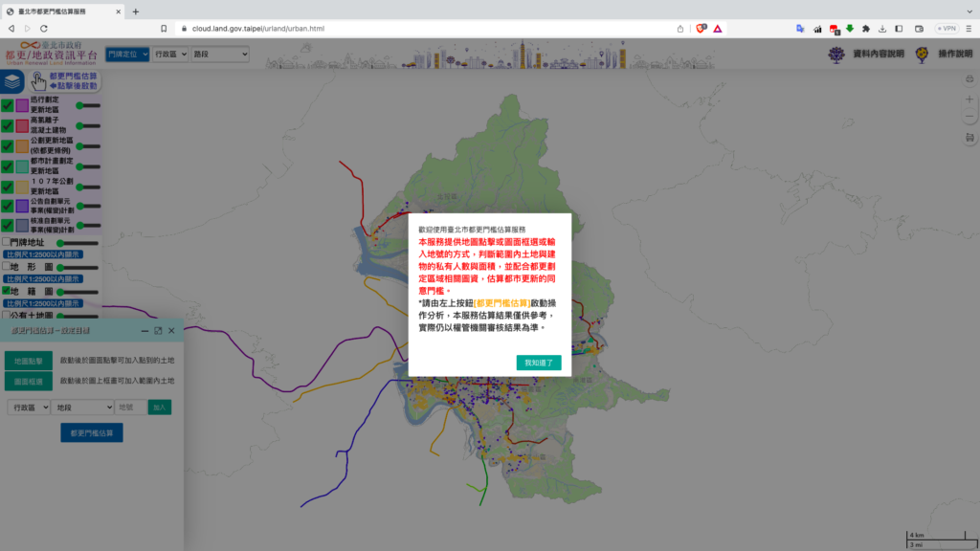Click the 圖面框選 button
The height and width of the screenshot is (551, 980).
click(x=29, y=381)
